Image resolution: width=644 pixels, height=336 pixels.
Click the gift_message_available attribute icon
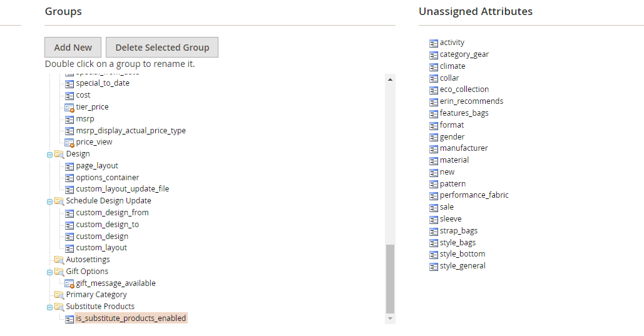(70, 283)
